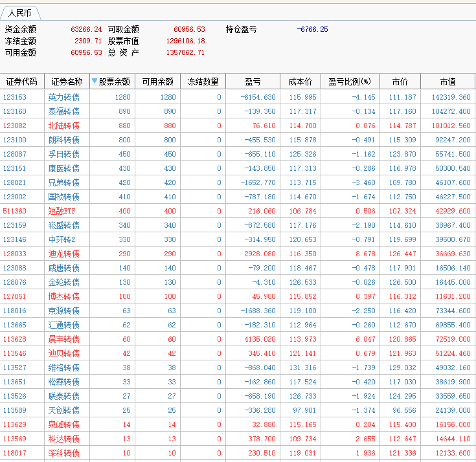Viewport: 476px width, 462px height.
Task: Click the 可用余额 column header
Action: click(157, 82)
